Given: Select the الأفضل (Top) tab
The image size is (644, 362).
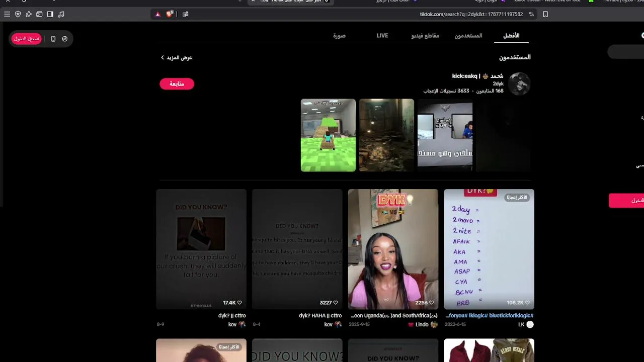Looking at the screenshot, I should point(511,36).
